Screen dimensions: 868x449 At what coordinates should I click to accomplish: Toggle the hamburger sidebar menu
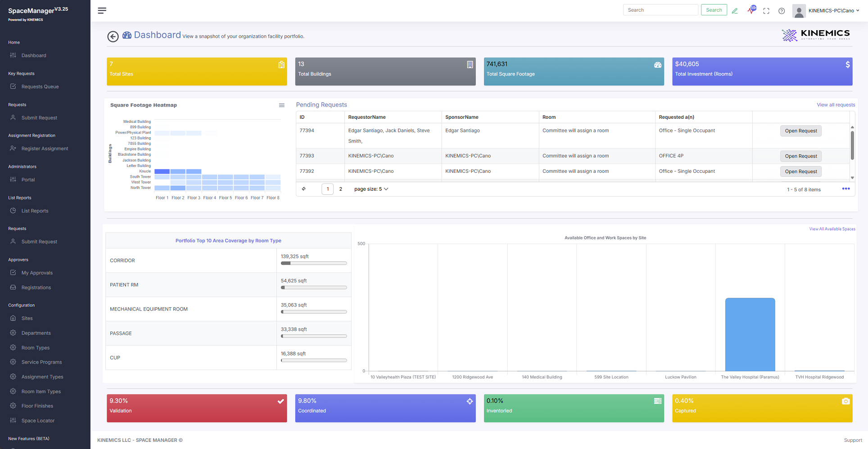(102, 10)
